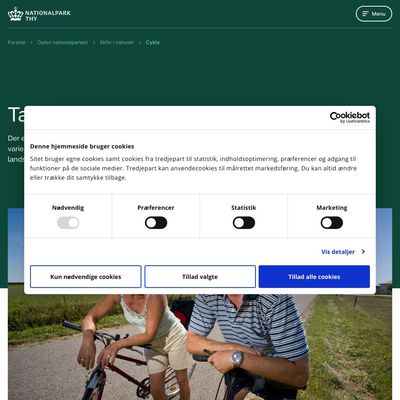Viewport: 400px width, 400px height.
Task: Open the hamburger Menu button
Action: 374,14
